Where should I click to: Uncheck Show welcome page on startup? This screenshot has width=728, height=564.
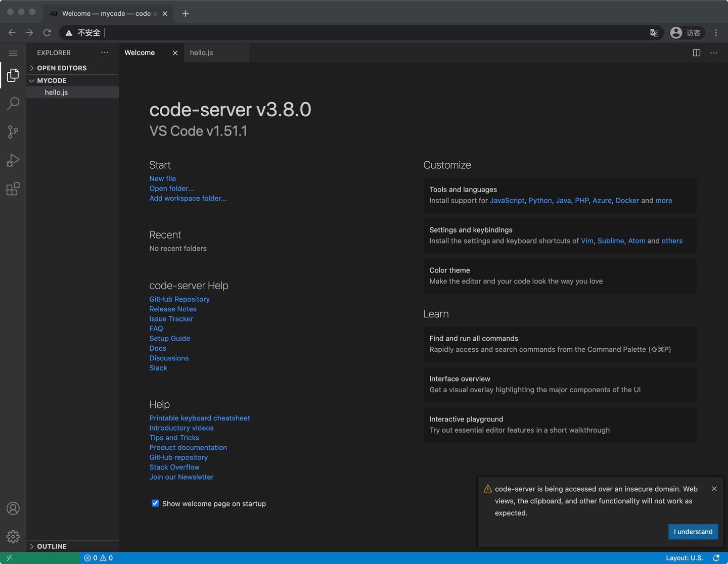pos(155,503)
